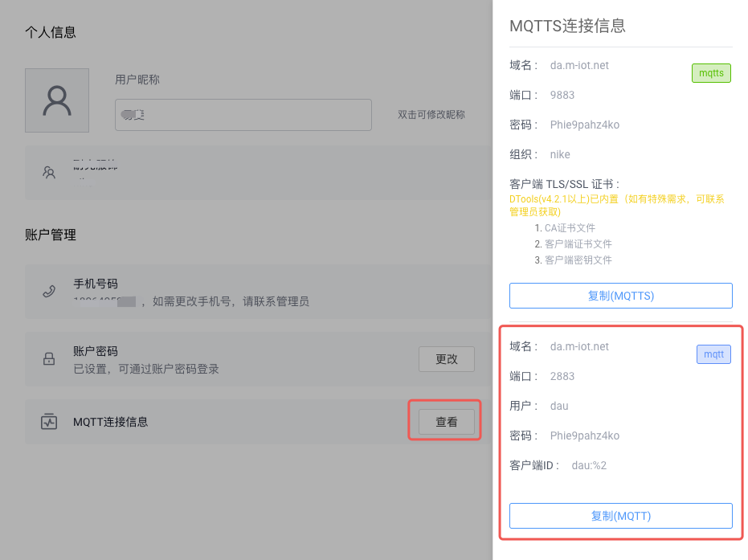Screen dimensions: 748x560
Task: Click the 复制(MQTT) button
Action: coord(620,516)
